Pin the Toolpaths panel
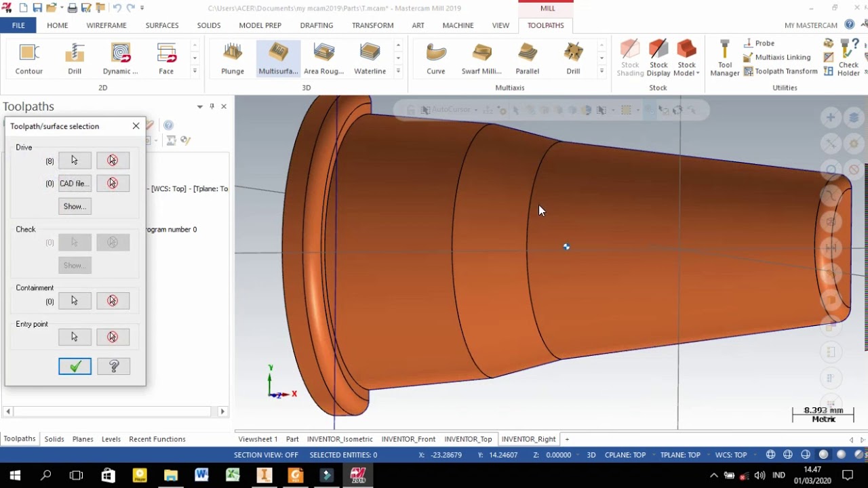 click(x=212, y=106)
